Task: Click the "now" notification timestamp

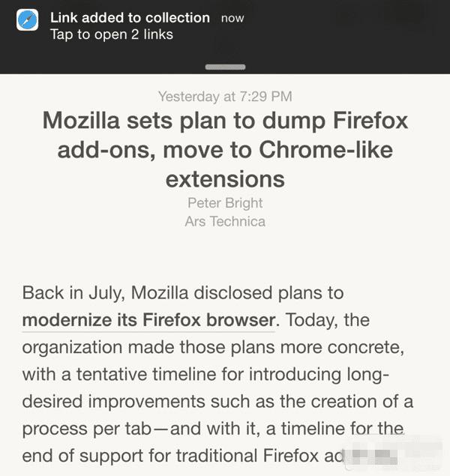Action: point(232,18)
